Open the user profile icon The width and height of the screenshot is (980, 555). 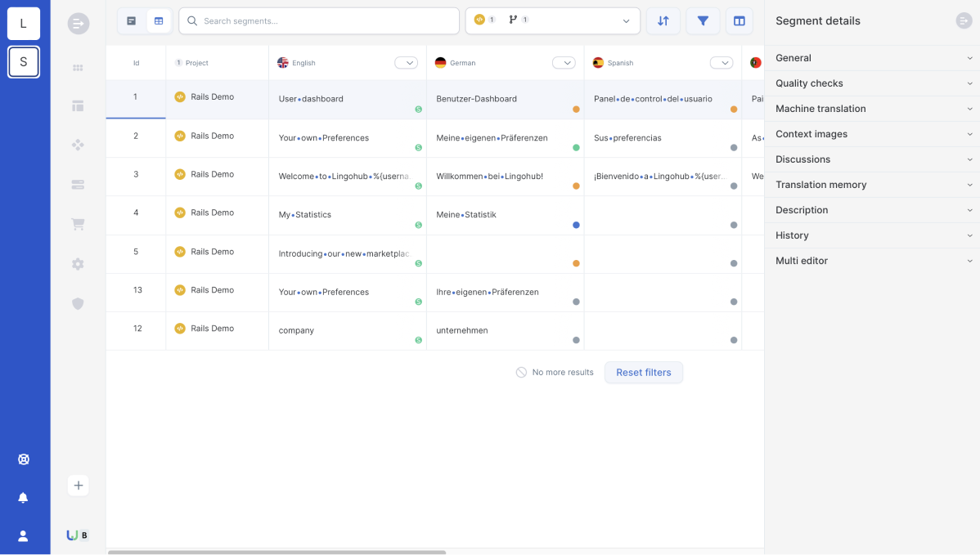pos(23,536)
